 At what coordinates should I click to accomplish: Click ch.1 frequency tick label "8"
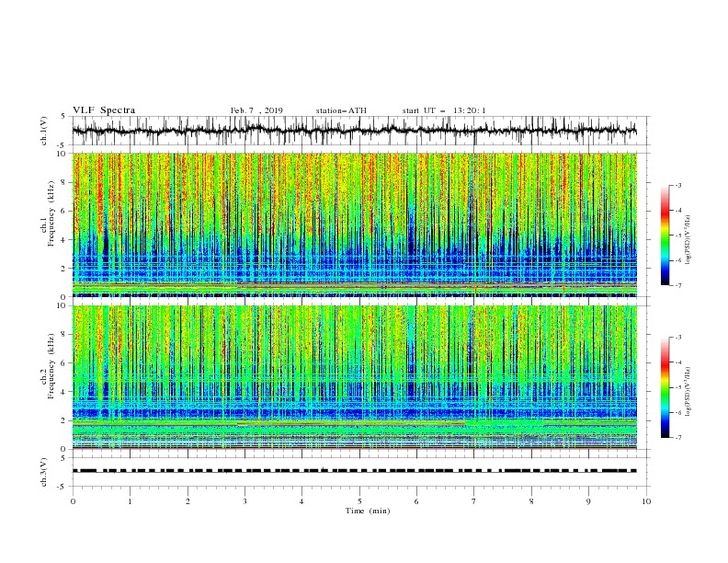(x=64, y=182)
